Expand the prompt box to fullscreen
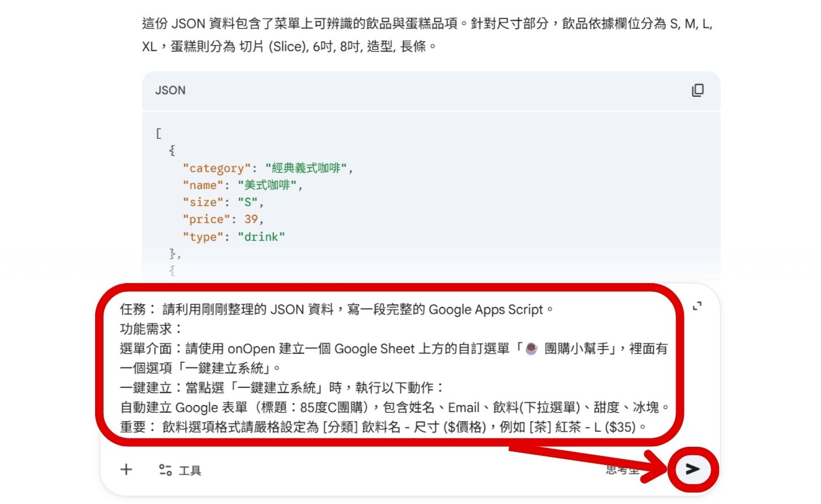The image size is (821, 504). (698, 306)
